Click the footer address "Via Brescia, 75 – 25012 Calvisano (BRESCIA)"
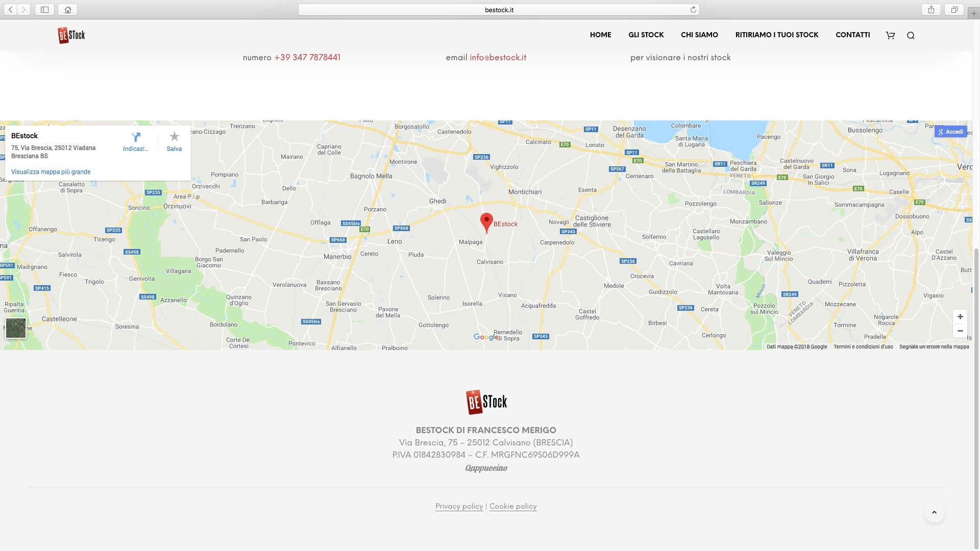Screen dimensions: 980x551 coord(486,442)
